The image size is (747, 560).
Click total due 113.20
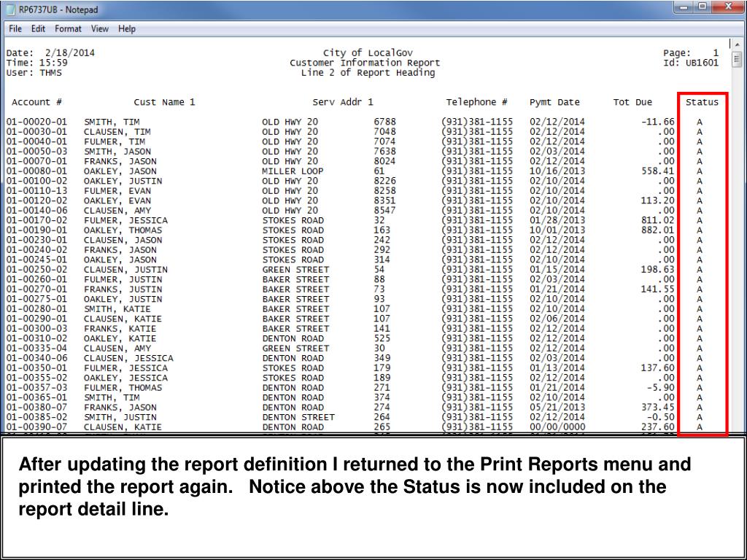pos(658,201)
